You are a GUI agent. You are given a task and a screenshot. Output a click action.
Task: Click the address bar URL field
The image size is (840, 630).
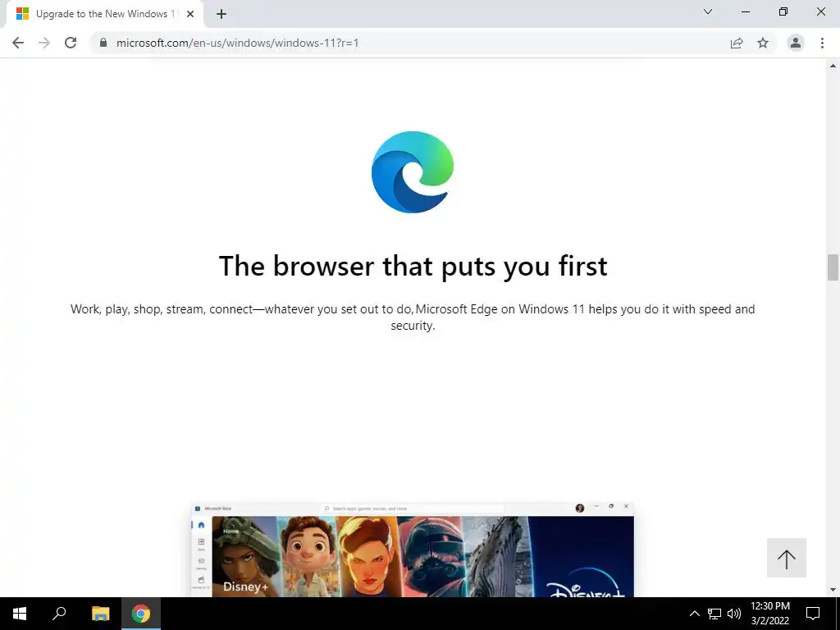[413, 43]
